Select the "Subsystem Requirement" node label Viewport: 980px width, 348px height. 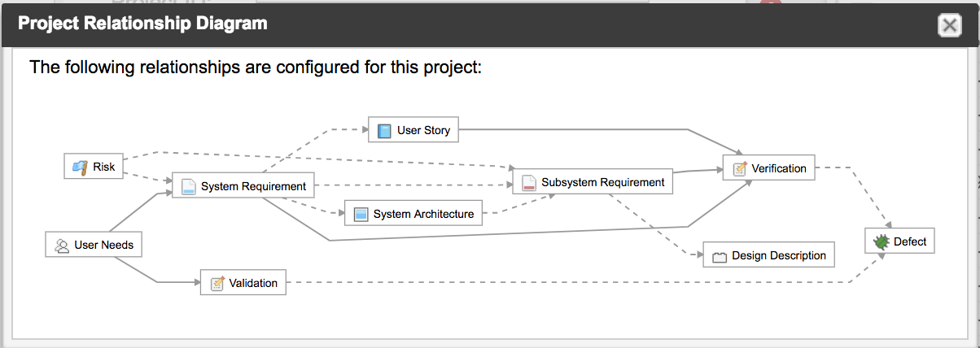click(x=602, y=182)
